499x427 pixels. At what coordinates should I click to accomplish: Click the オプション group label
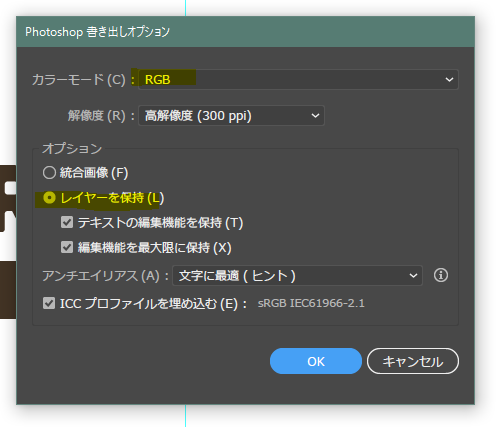(x=72, y=148)
